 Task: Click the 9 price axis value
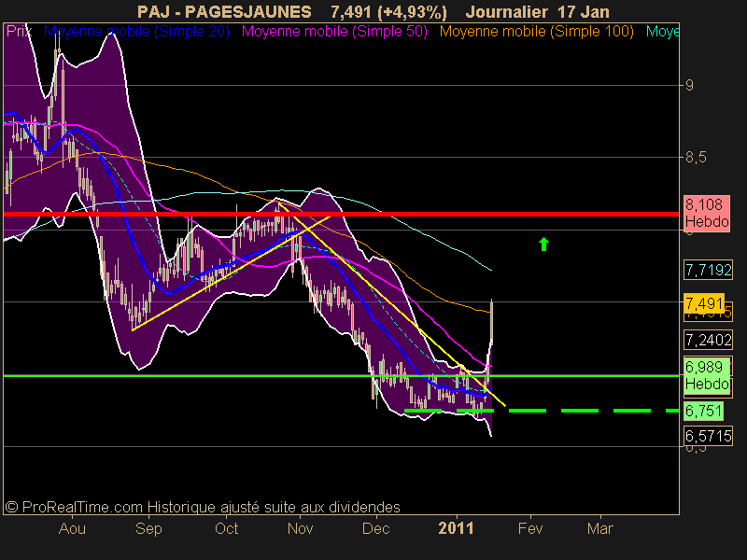pos(689,85)
